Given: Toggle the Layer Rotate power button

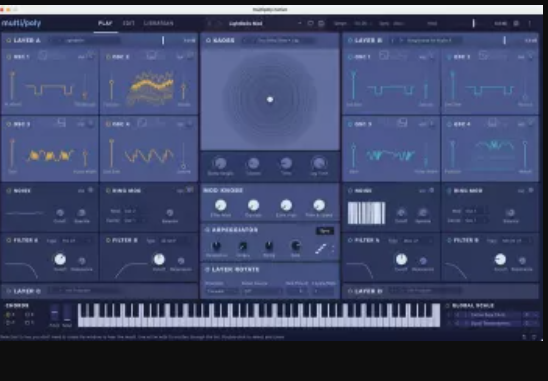Looking at the screenshot, I should click(x=207, y=269).
